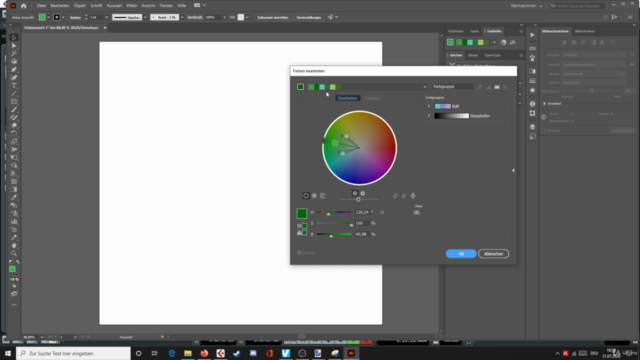Switch to the Zuweisen tab
Image resolution: width=640 pixels, height=360 pixels.
click(x=372, y=98)
